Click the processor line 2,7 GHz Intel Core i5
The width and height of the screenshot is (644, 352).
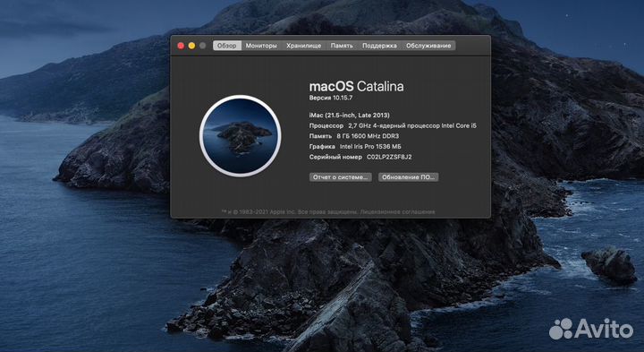[412, 125]
